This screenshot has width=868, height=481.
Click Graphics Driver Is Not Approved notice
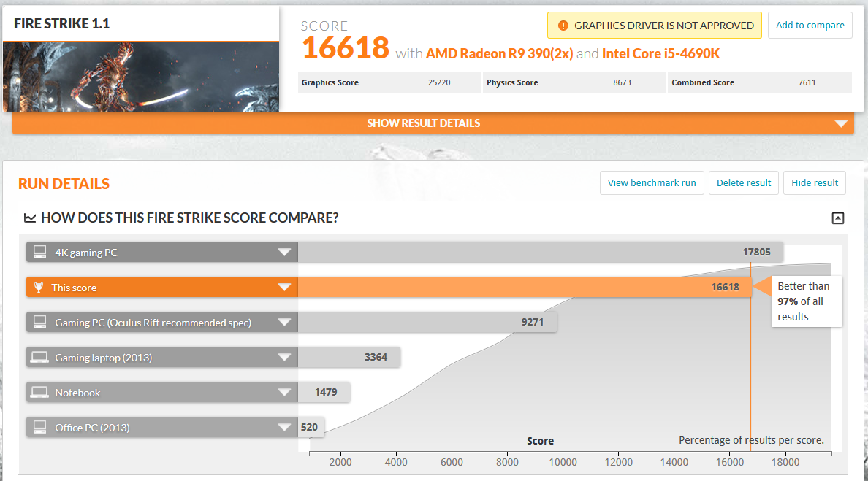pyautogui.click(x=655, y=26)
